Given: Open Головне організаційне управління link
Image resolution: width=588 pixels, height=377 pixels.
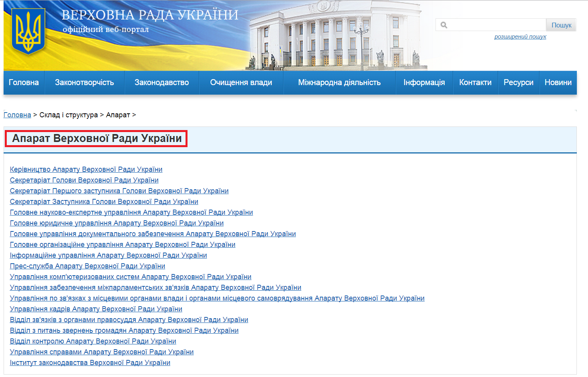Looking at the screenshot, I should 123,245.
